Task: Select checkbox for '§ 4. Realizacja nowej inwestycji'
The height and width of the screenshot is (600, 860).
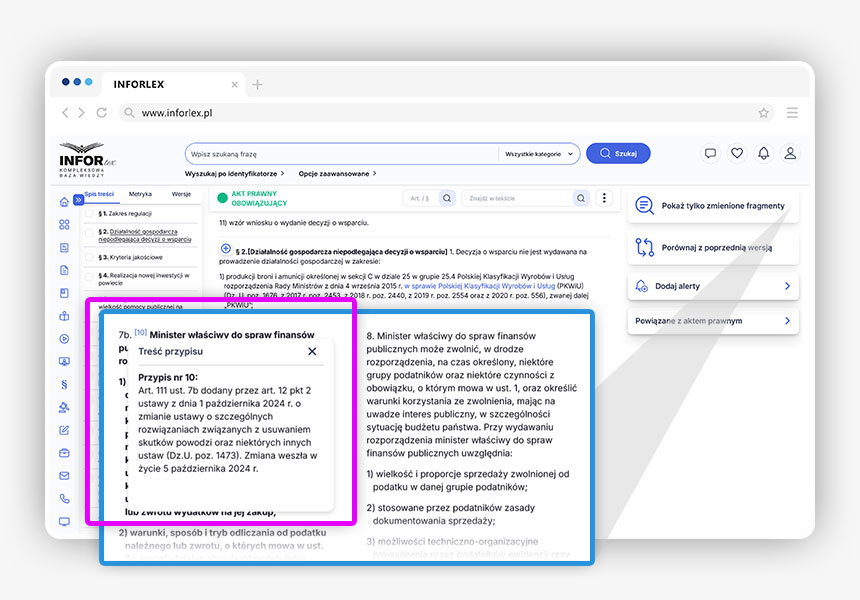Action: 90,275
